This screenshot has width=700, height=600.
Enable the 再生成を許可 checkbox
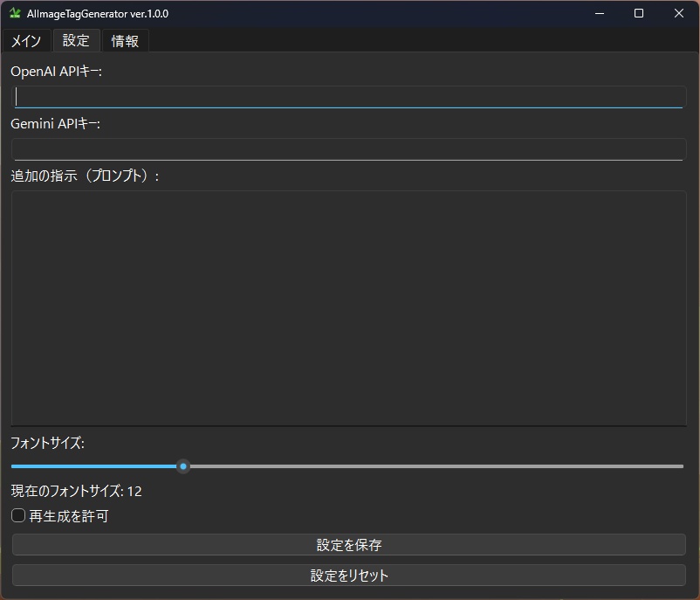[18, 515]
